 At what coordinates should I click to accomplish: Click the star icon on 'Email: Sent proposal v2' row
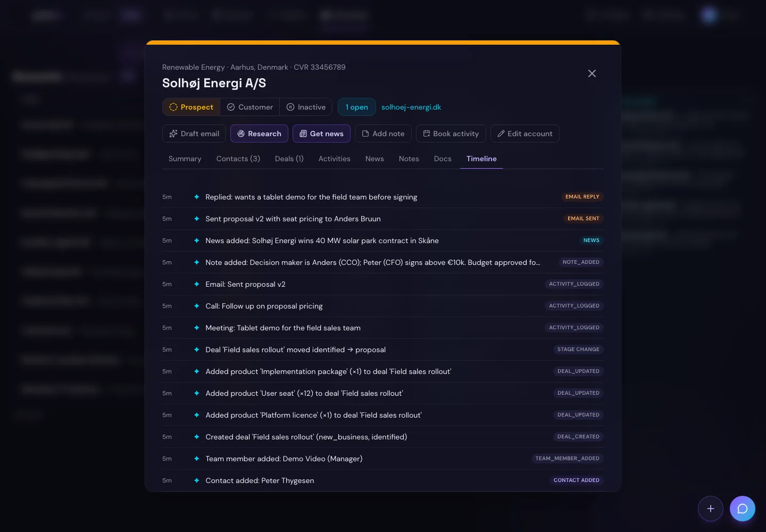click(197, 284)
